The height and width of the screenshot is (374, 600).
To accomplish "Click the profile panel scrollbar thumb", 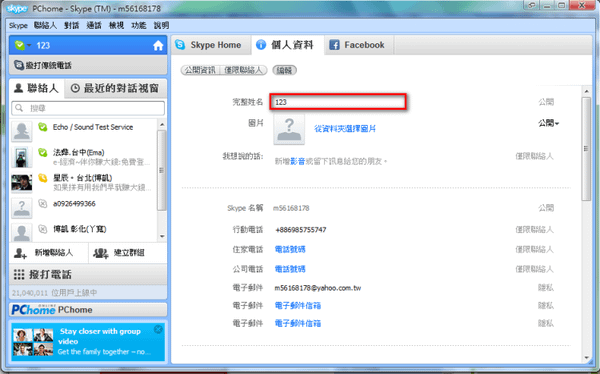I will point(586,149).
